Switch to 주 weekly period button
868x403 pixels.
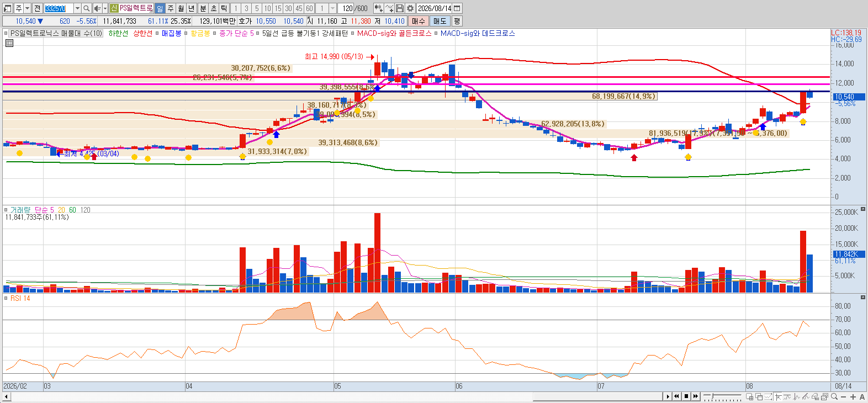coord(170,8)
